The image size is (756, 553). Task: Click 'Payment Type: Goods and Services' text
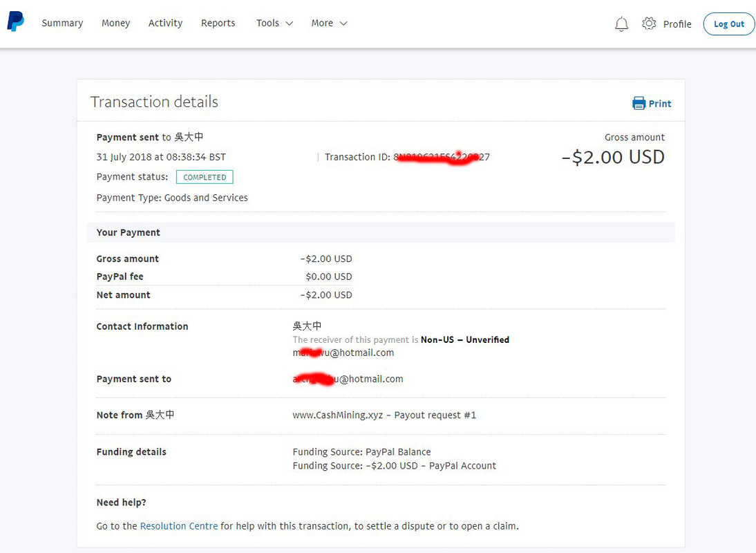[172, 198]
